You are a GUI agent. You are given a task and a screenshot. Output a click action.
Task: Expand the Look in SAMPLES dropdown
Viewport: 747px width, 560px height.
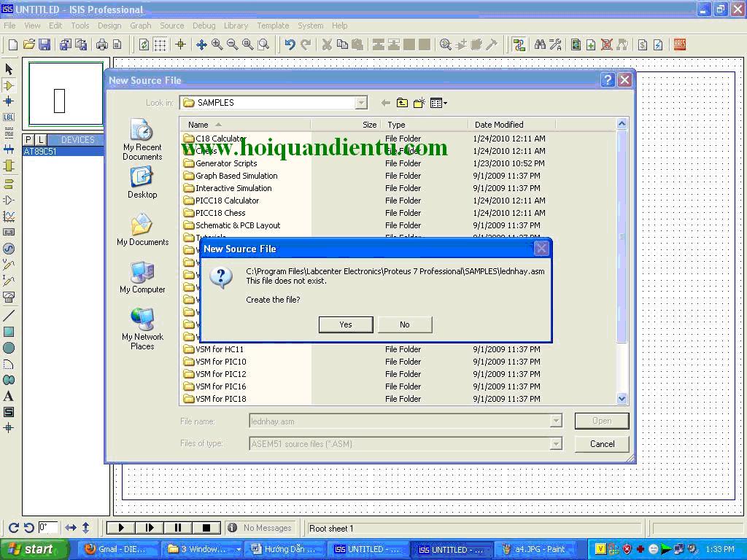[x=361, y=103]
